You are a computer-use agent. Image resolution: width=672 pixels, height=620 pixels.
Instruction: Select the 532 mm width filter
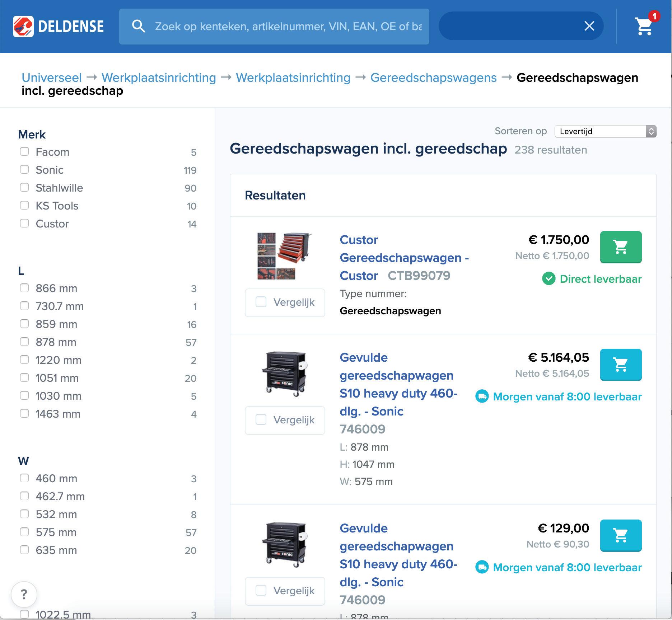(24, 514)
